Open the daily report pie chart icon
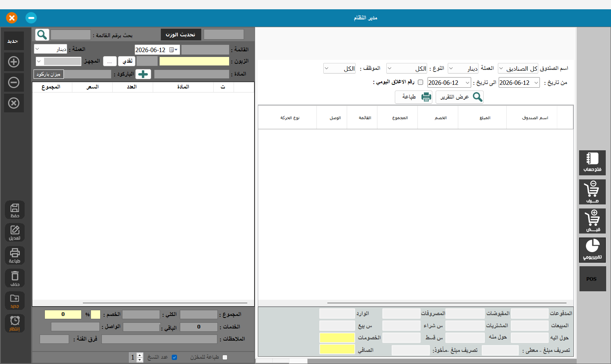Viewport: 611px width, 364px height. point(592,250)
